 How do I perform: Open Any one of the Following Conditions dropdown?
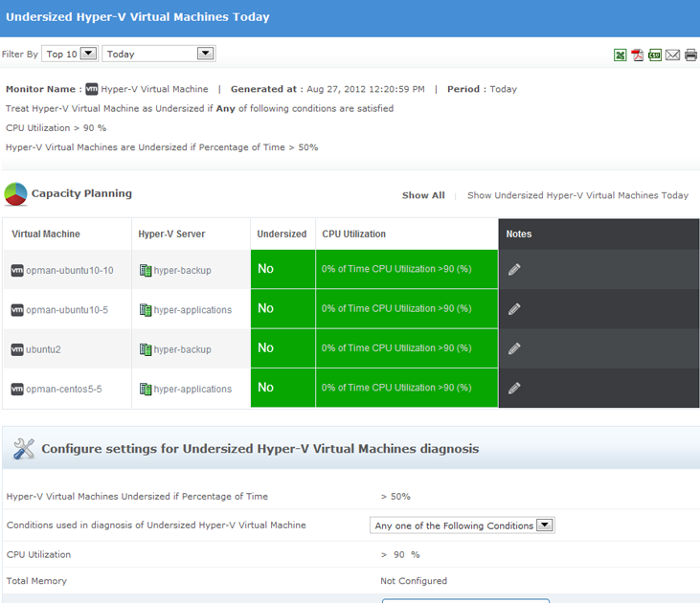click(463, 525)
